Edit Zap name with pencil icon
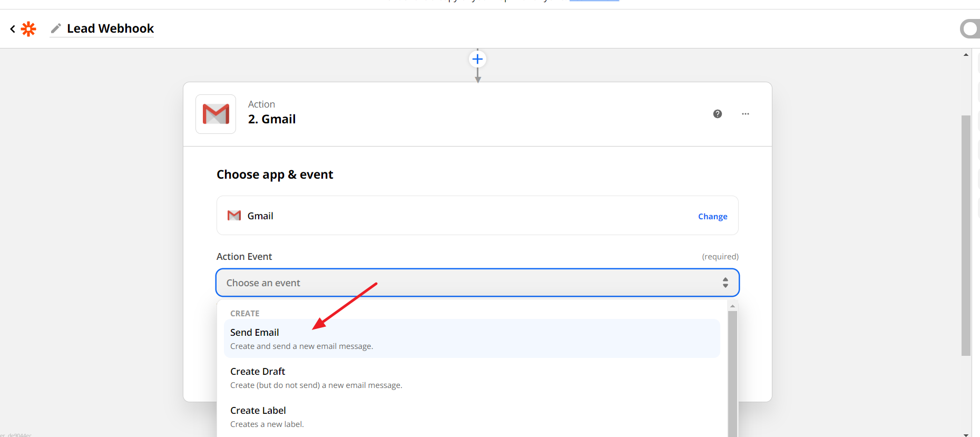This screenshot has height=437, width=980. pos(56,28)
